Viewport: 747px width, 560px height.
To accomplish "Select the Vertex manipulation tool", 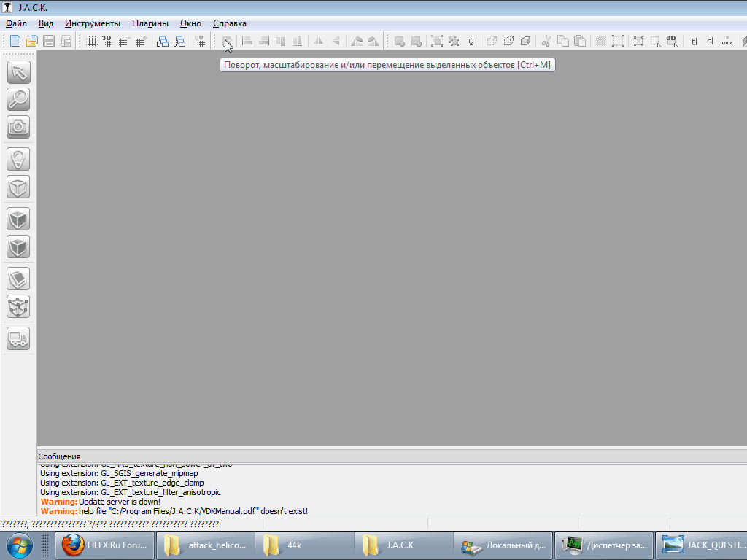I will [18, 306].
